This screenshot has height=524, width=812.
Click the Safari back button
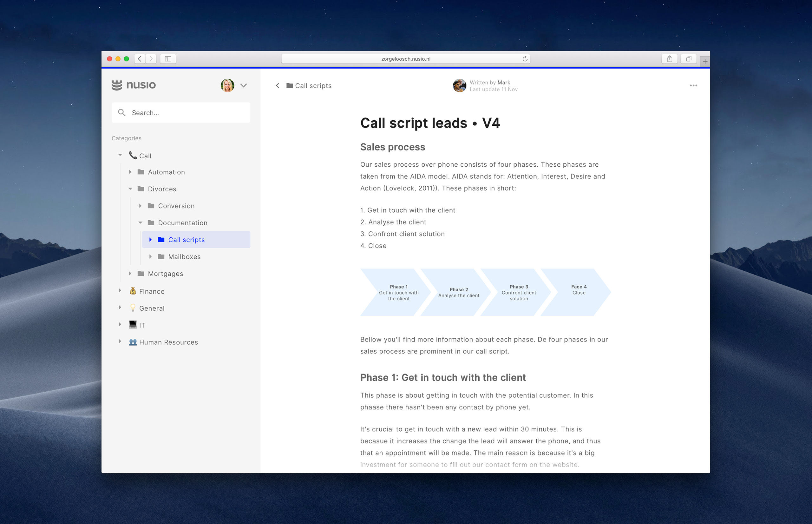[140, 59]
